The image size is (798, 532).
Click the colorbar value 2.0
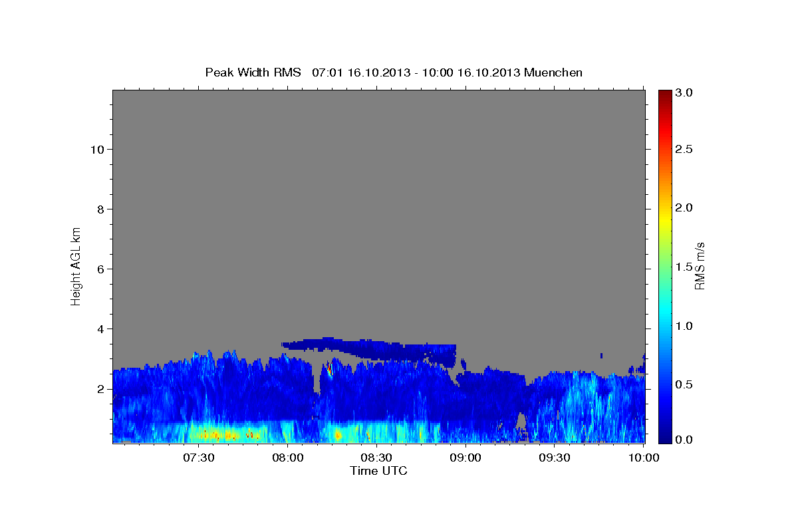point(686,207)
